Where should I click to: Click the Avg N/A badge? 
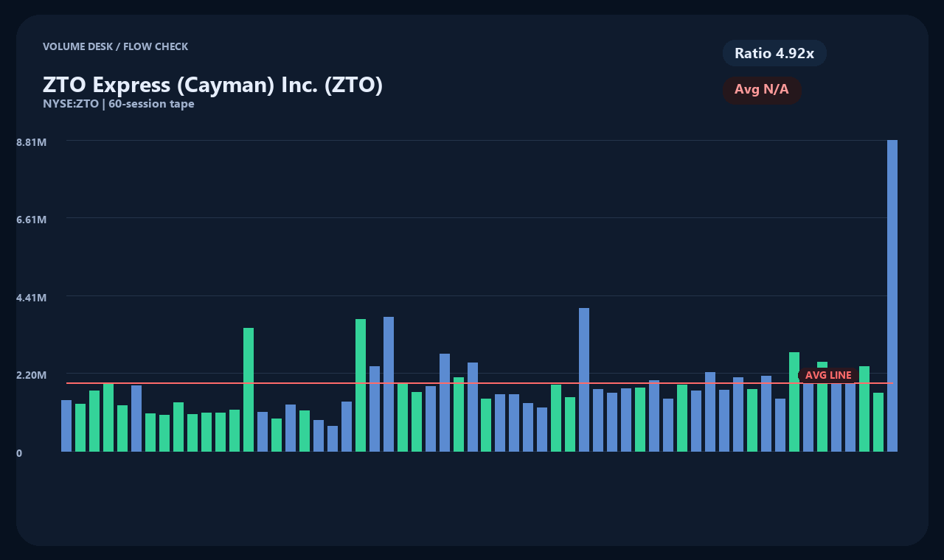(762, 90)
